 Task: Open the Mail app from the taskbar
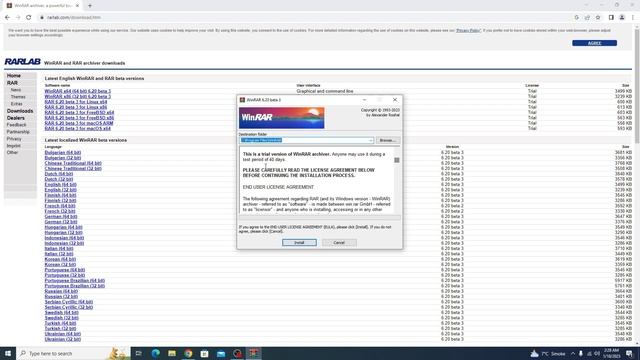point(221,353)
